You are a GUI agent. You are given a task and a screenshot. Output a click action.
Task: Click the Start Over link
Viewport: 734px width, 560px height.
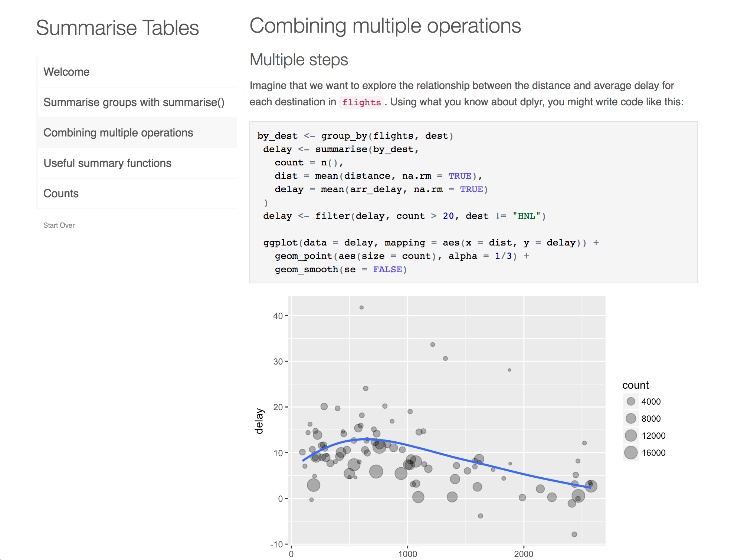(x=59, y=225)
